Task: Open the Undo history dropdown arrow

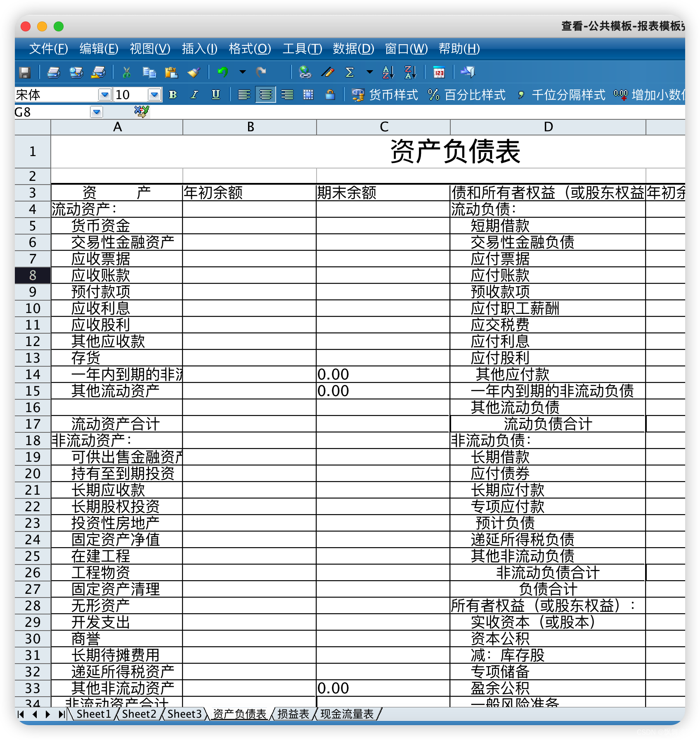Action: pos(243,72)
